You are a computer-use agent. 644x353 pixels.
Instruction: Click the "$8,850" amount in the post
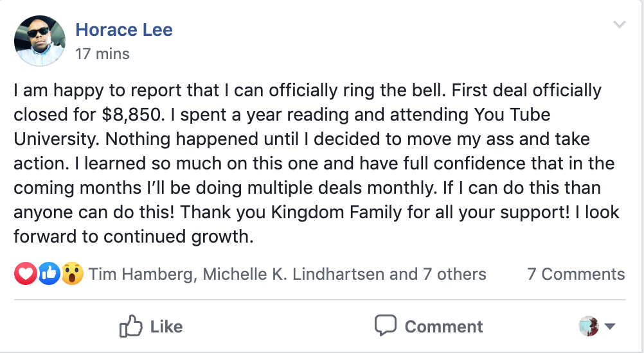click(x=132, y=114)
